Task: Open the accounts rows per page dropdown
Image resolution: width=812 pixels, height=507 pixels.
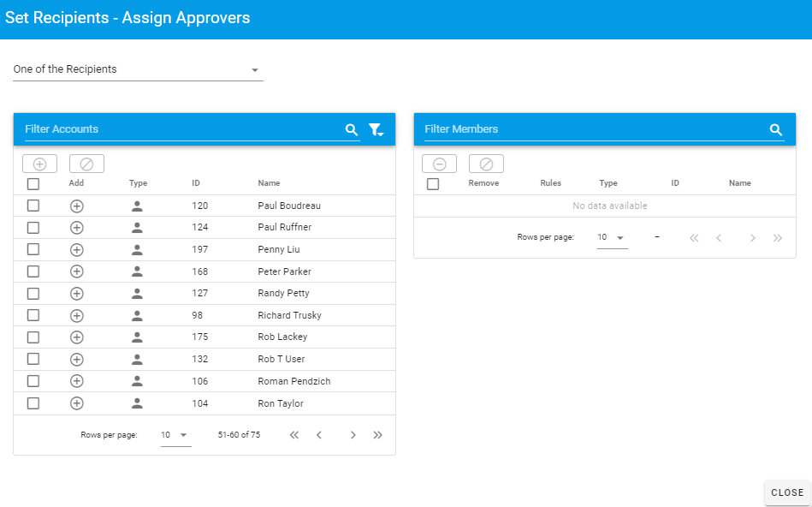Action: (175, 435)
